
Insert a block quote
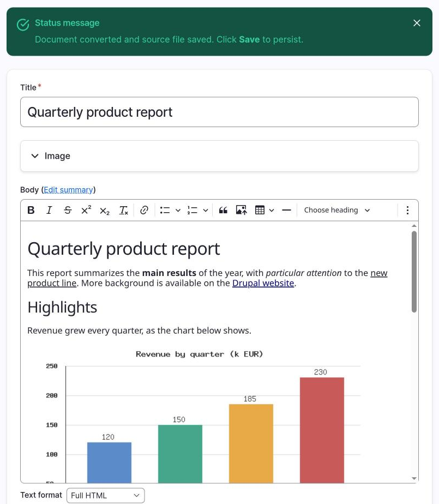223,210
